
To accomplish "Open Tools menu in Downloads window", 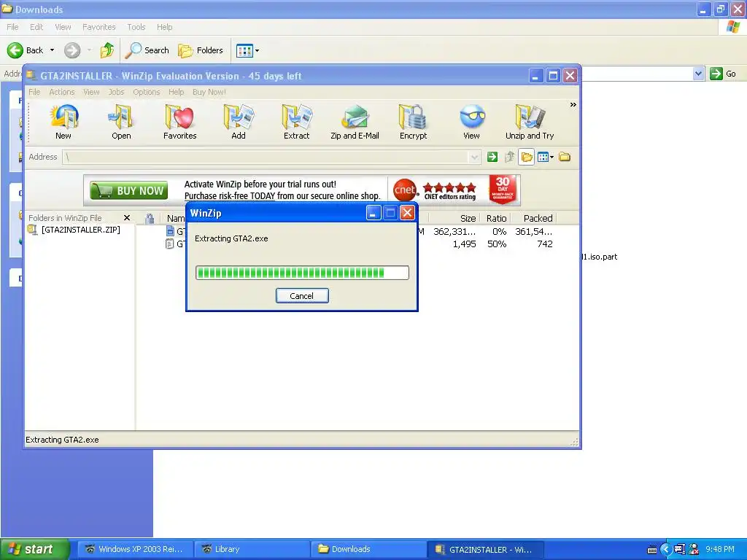I will click(x=136, y=27).
